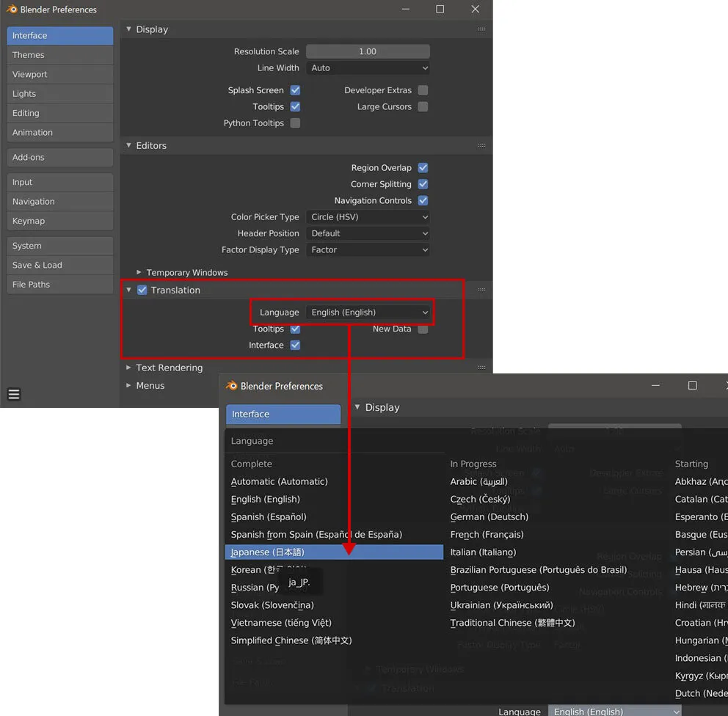Click the Display panel grip dots icon
728x716 pixels.
point(481,29)
